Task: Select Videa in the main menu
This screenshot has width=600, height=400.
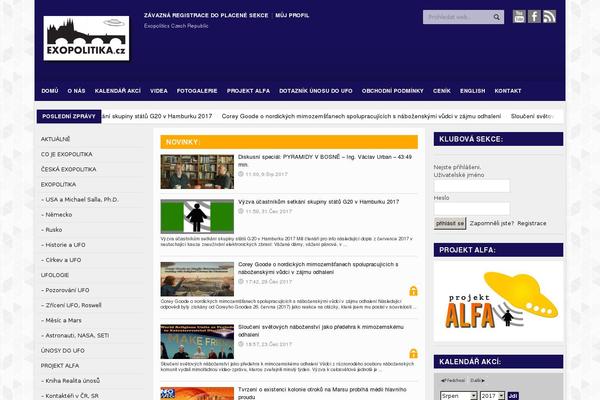Action: (159, 91)
